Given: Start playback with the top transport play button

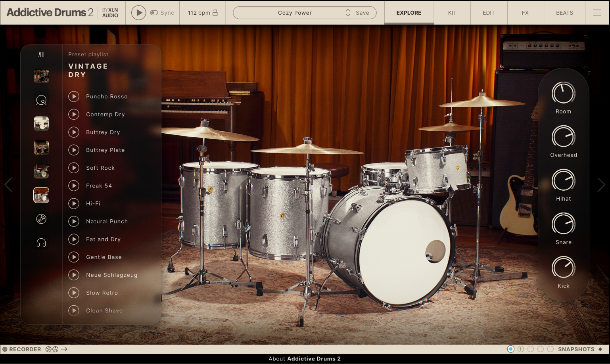Looking at the screenshot, I should 138,13.
